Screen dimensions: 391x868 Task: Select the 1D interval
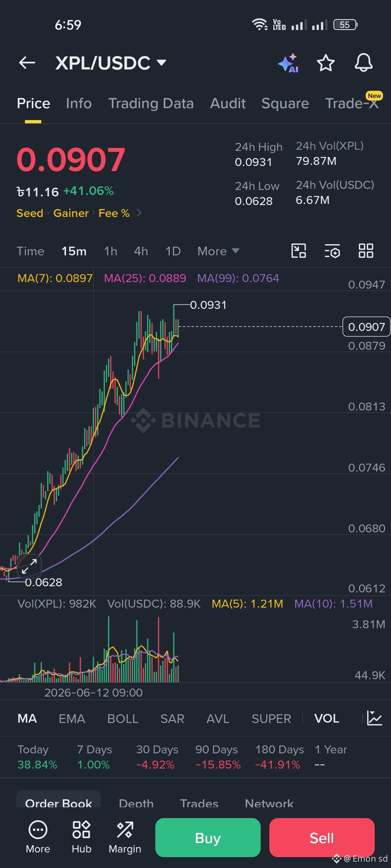173,251
